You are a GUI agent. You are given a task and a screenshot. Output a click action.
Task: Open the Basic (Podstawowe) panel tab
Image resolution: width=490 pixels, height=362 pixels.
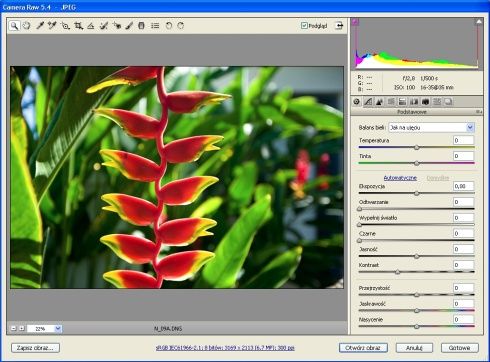(356, 102)
